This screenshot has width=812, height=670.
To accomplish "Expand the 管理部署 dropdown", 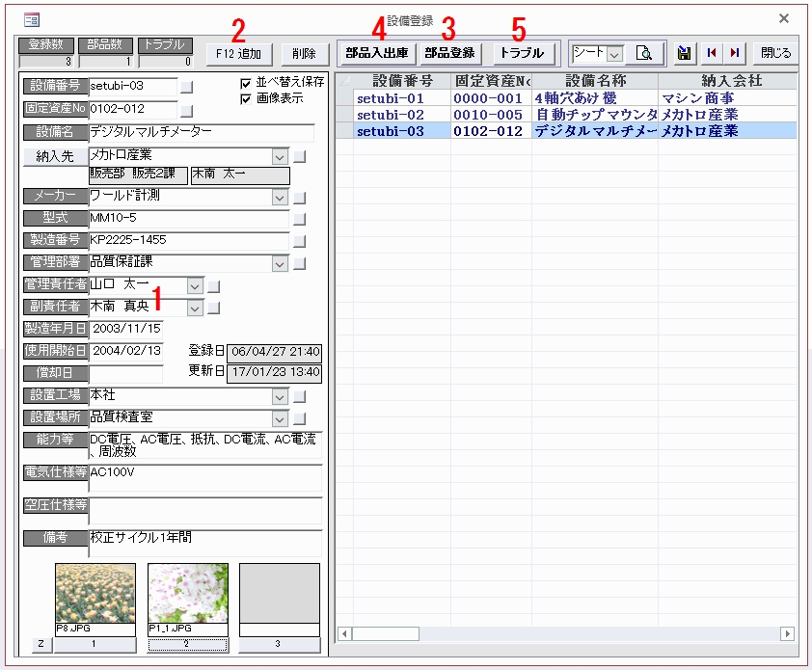I will coord(281,264).
